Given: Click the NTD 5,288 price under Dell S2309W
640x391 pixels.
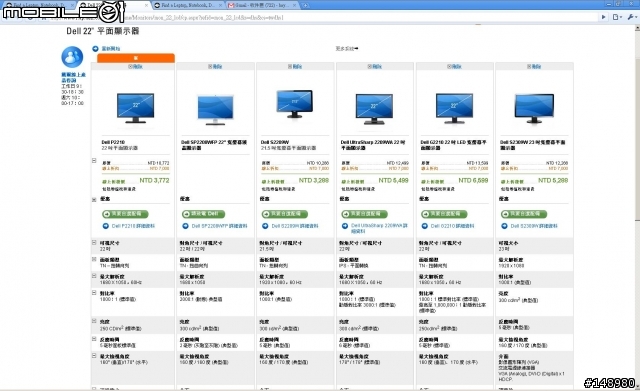Looking at the screenshot, I should click(x=553, y=180).
